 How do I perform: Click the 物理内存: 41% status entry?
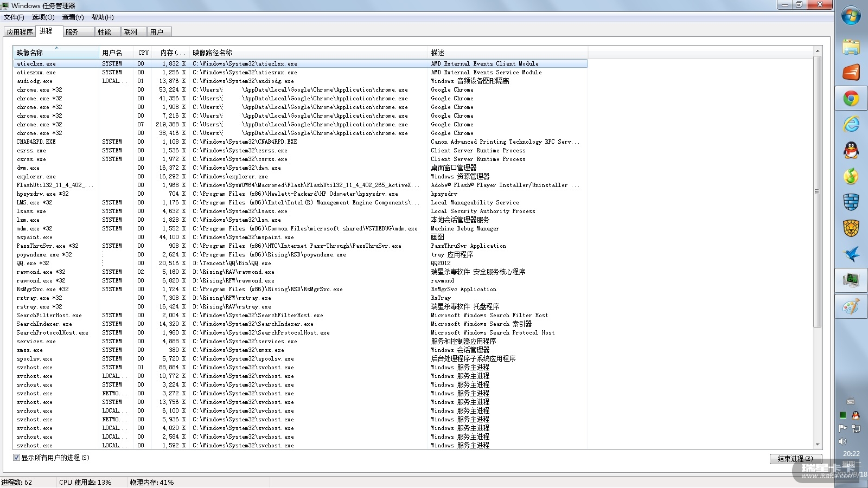coord(152,482)
